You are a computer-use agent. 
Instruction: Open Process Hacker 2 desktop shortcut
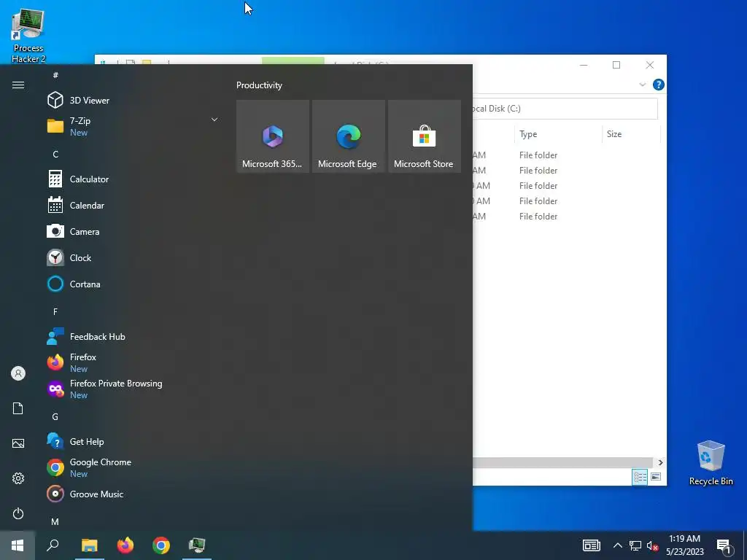pyautogui.click(x=28, y=36)
